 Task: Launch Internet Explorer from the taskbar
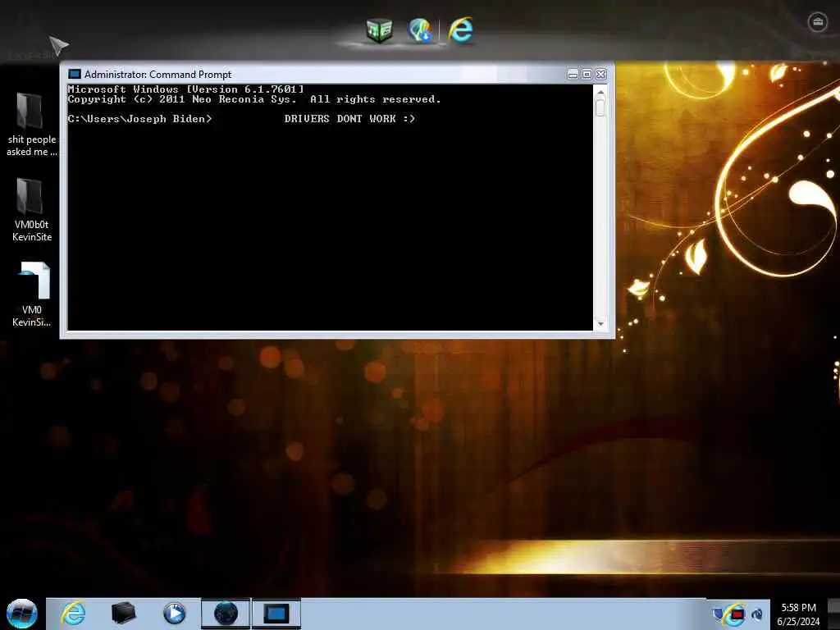pyautogui.click(x=73, y=614)
